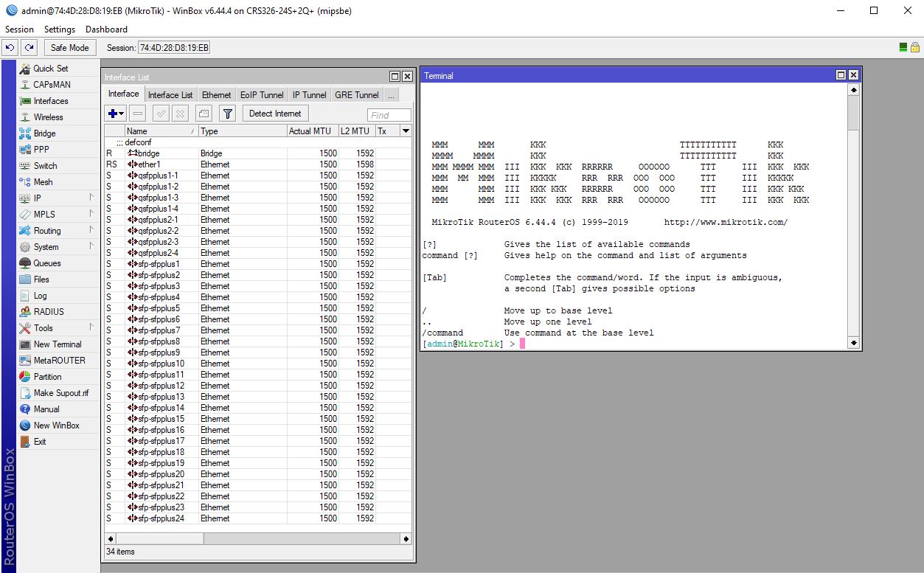Open the Bridge sidebar item
The image size is (924, 573).
click(44, 133)
